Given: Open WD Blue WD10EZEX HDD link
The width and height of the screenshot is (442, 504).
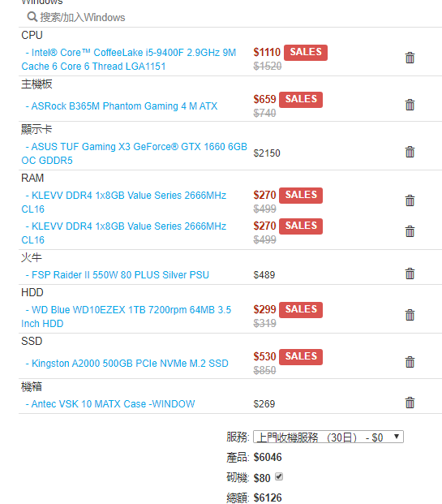Looking at the screenshot, I should tap(127, 317).
